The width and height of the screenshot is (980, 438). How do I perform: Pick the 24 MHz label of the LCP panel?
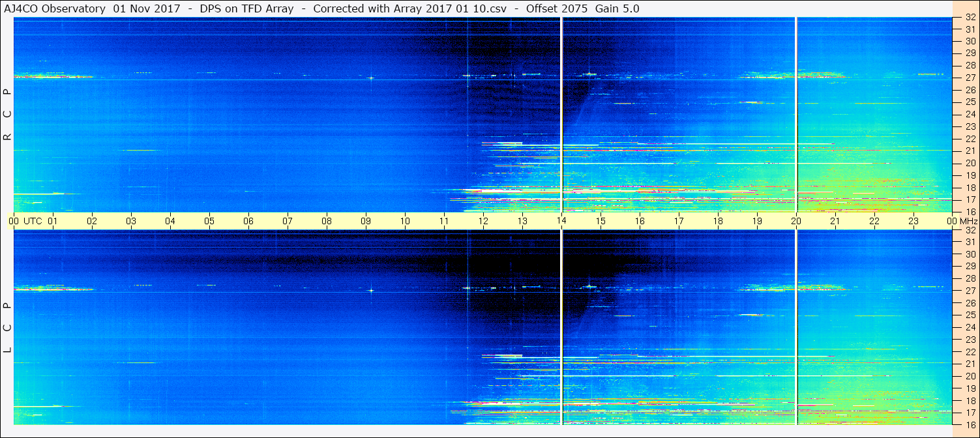pos(970,327)
